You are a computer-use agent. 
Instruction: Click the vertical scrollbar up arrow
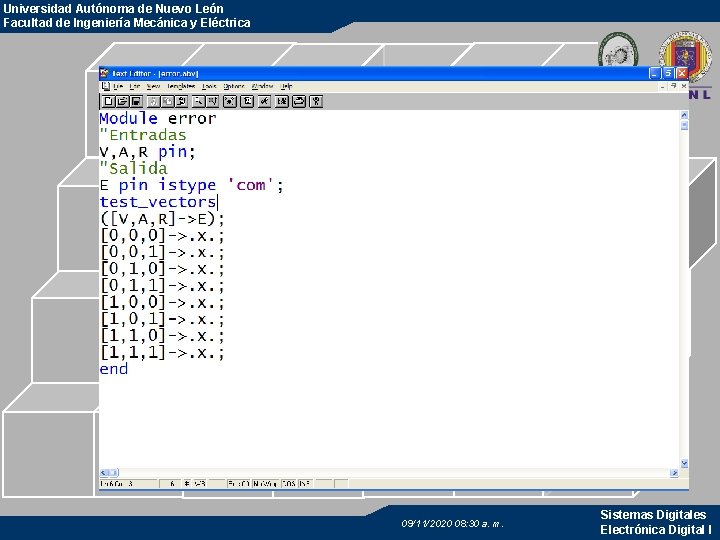tap(684, 115)
